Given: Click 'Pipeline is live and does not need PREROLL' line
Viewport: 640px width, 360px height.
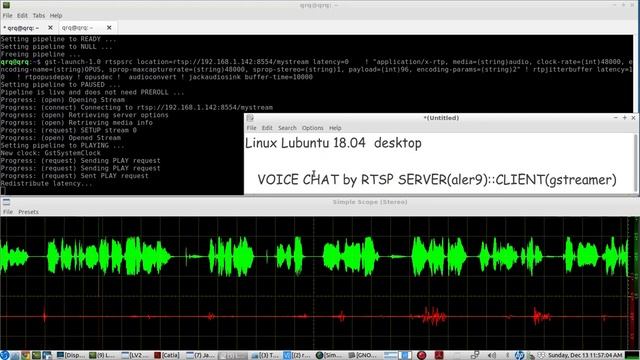Looking at the screenshot, I should (x=92, y=92).
